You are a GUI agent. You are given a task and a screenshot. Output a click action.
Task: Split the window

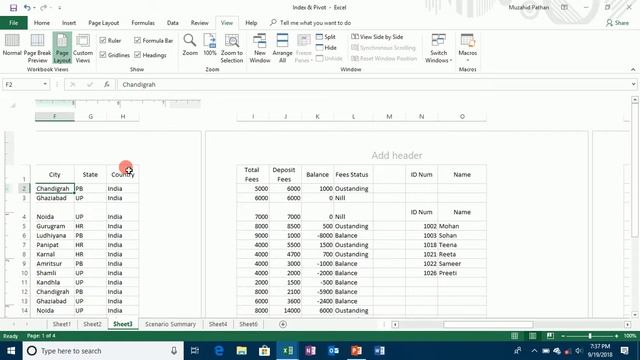pyautogui.click(x=326, y=37)
